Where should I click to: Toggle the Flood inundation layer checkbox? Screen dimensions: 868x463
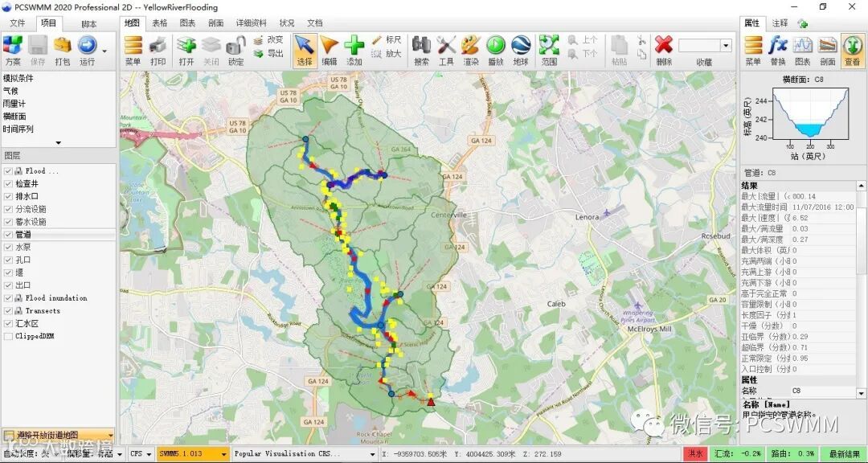(8, 298)
